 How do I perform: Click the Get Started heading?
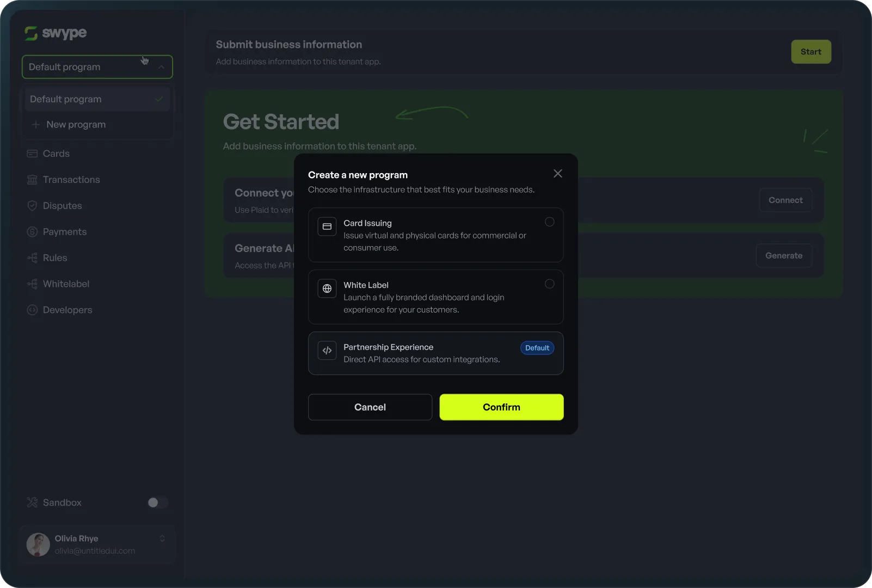coord(281,122)
